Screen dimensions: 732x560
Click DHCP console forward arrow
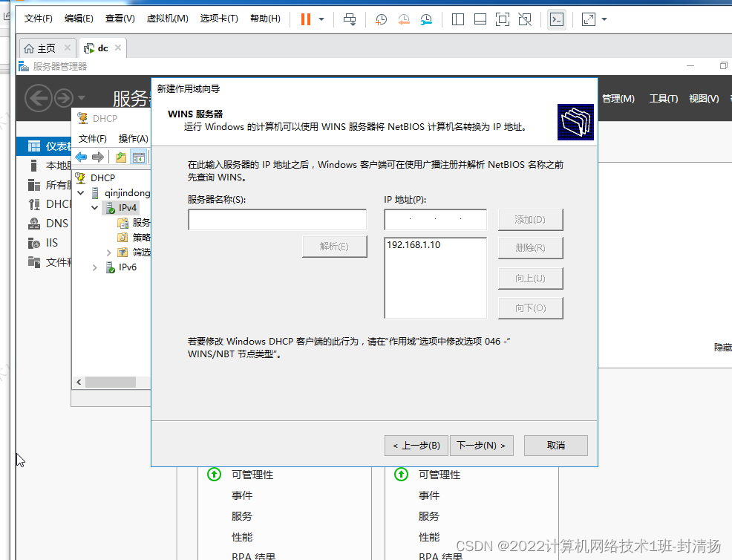point(97,157)
